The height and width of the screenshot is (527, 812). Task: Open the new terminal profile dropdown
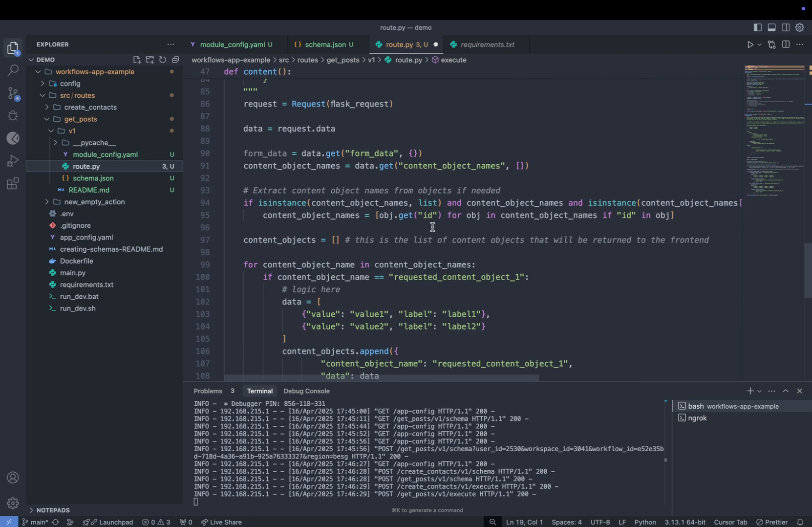click(x=759, y=391)
